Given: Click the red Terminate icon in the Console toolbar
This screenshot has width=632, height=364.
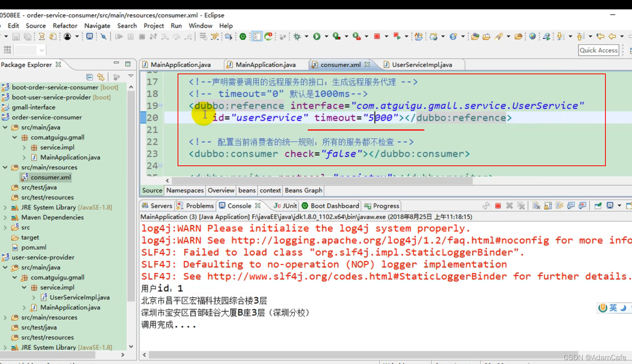Looking at the screenshot, I should pos(498,206).
